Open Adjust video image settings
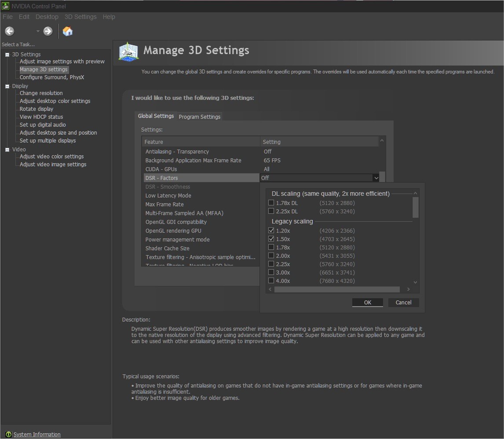This screenshot has height=439, width=504. (53, 164)
